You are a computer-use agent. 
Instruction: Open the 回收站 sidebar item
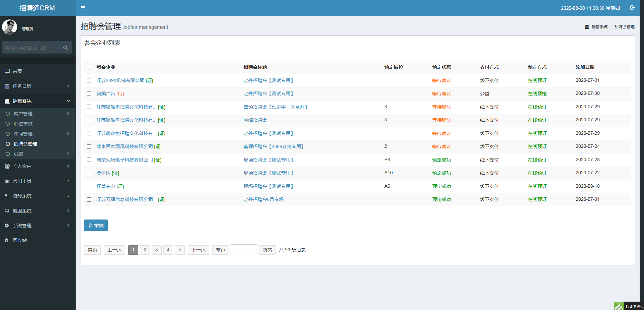tap(38, 240)
